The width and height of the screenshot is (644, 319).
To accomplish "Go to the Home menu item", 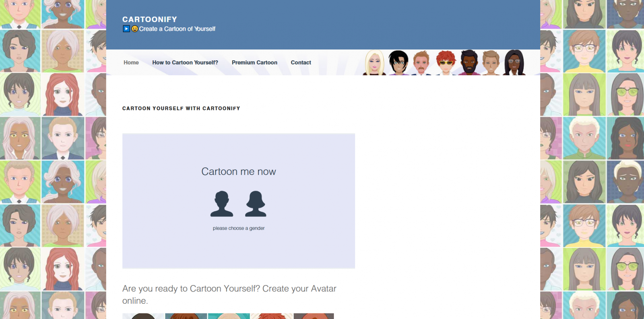I will (x=131, y=63).
